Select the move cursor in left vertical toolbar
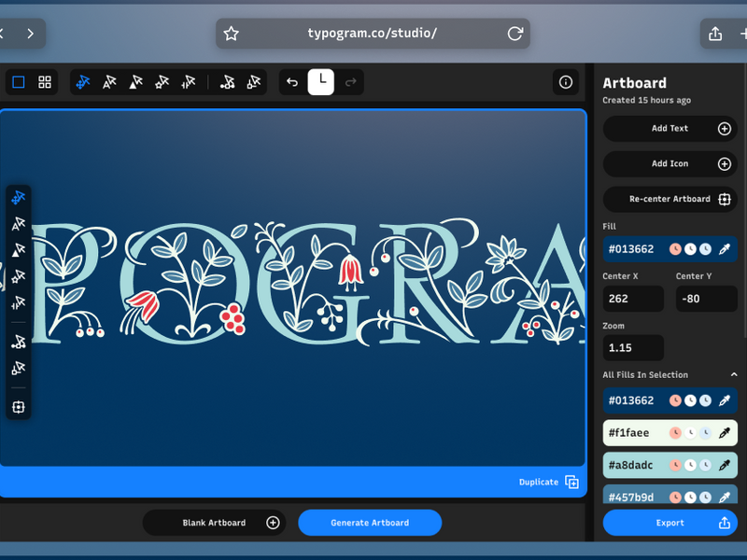The height and width of the screenshot is (560, 747). 19,198
